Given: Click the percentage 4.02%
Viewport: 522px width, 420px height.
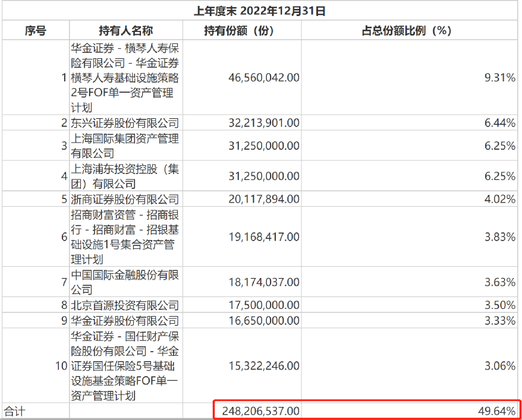Looking at the screenshot, I should (499, 199).
